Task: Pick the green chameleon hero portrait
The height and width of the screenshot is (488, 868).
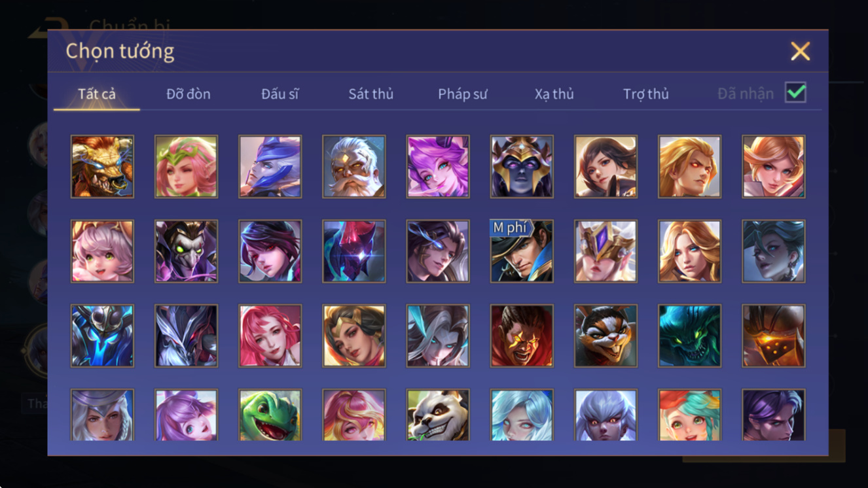Action: pos(270,415)
